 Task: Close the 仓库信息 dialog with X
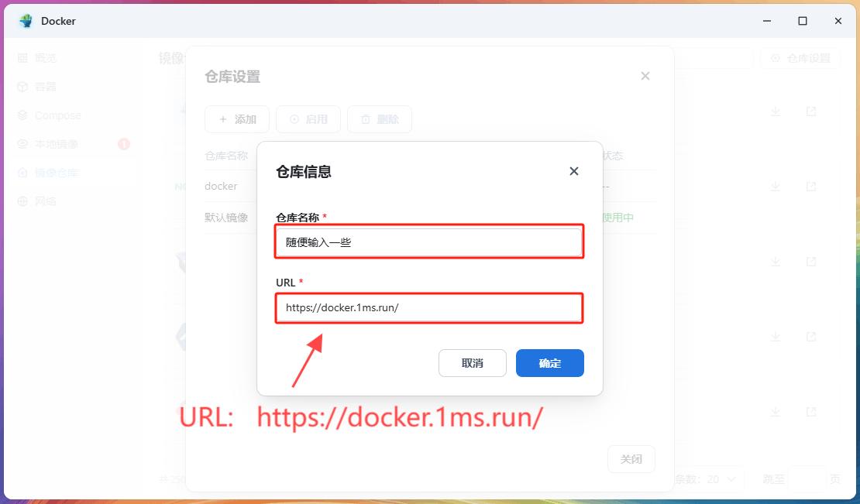click(574, 171)
